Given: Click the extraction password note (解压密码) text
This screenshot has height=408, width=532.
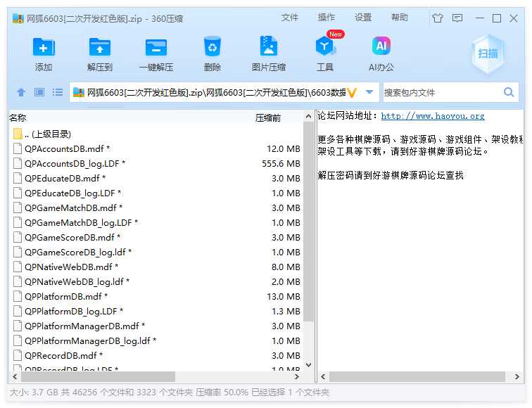Looking at the screenshot, I should tap(391, 175).
